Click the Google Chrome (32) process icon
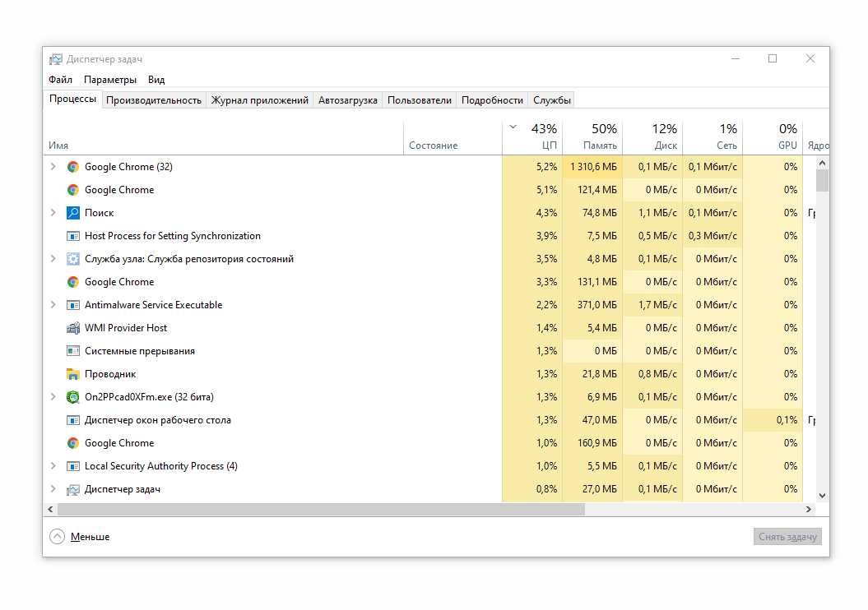The image size is (868, 610). pyautogui.click(x=73, y=167)
